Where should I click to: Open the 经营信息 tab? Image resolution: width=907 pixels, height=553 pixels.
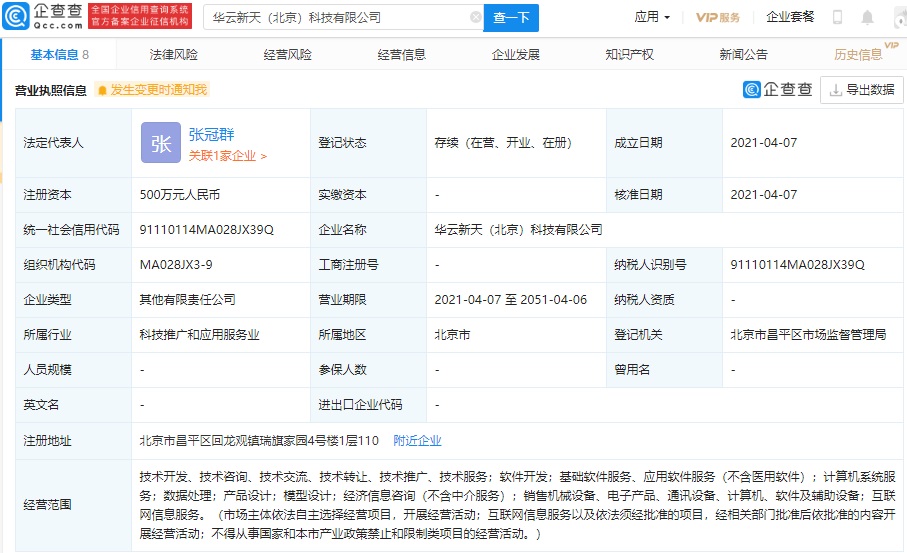point(401,54)
